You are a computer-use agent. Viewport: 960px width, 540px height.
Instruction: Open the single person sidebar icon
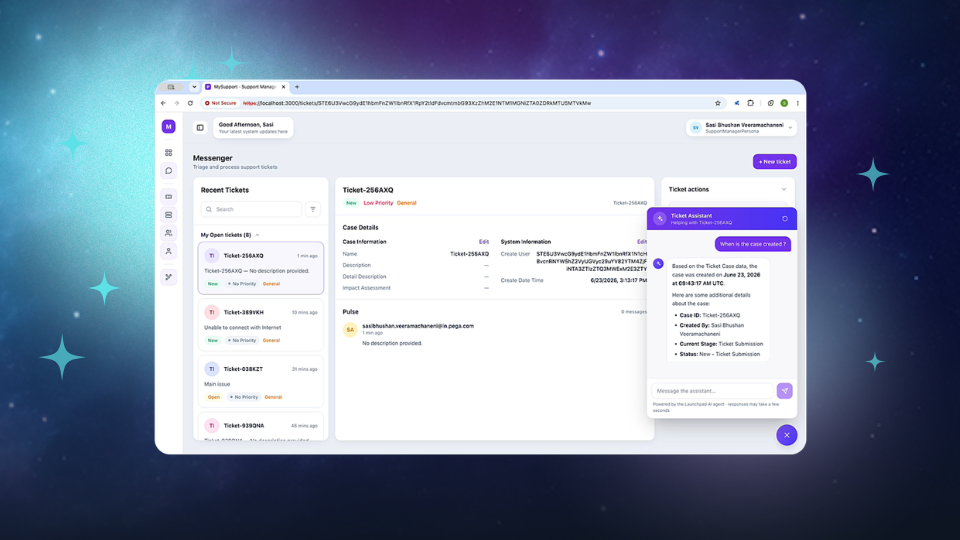point(168,251)
